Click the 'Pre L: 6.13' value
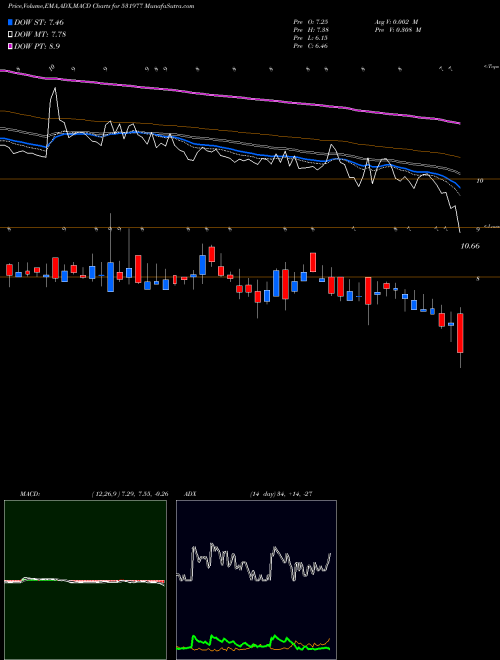 pyautogui.click(x=311, y=38)
